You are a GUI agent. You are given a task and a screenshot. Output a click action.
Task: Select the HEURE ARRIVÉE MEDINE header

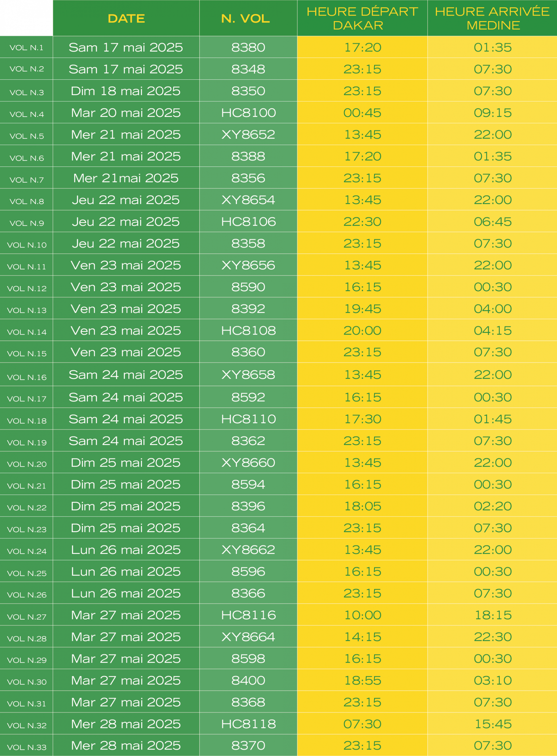492,18
